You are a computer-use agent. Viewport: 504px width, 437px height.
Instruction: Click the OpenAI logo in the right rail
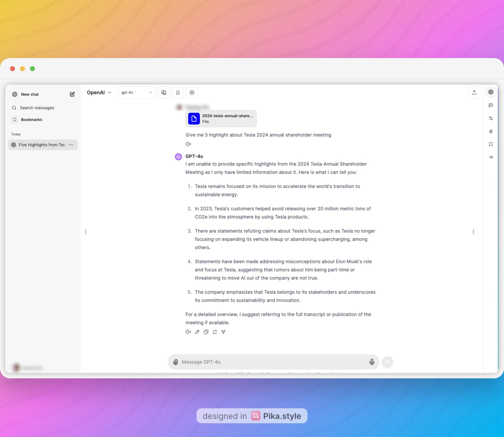(x=491, y=92)
